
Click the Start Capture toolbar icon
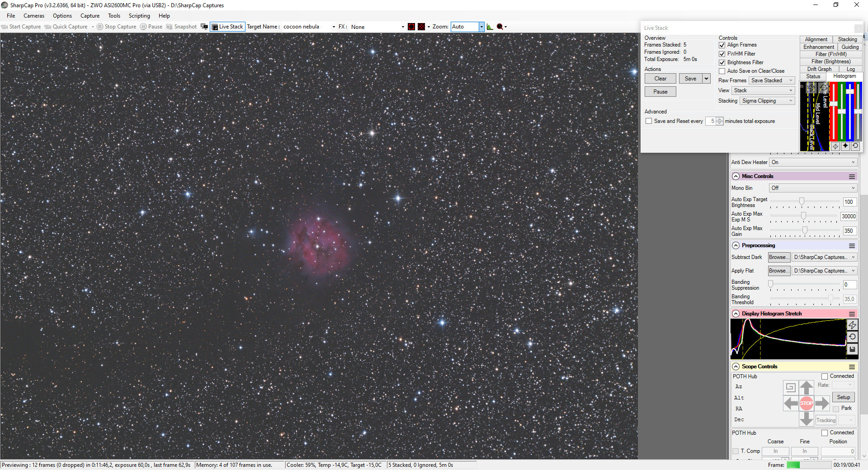click(x=5, y=27)
